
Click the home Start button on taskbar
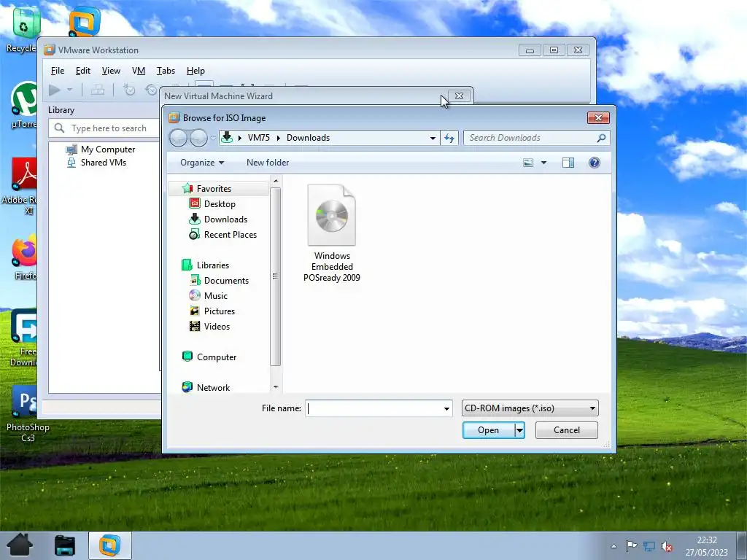pyautogui.click(x=20, y=545)
